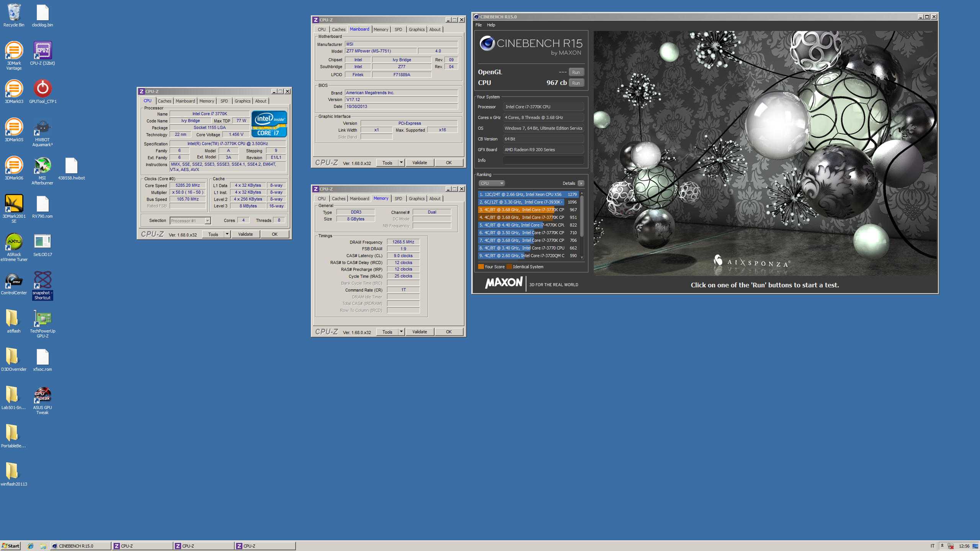Select the RV790.rom file icon
The height and width of the screenshot is (551, 980).
coord(42,207)
